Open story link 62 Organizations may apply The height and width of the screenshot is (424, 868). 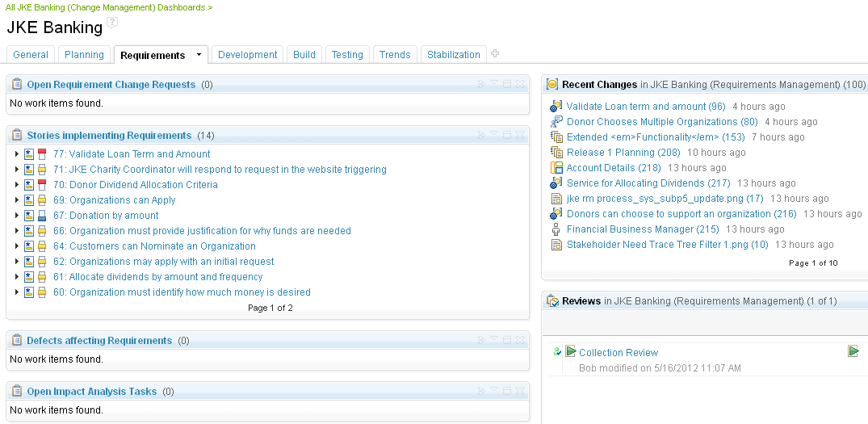163,261
